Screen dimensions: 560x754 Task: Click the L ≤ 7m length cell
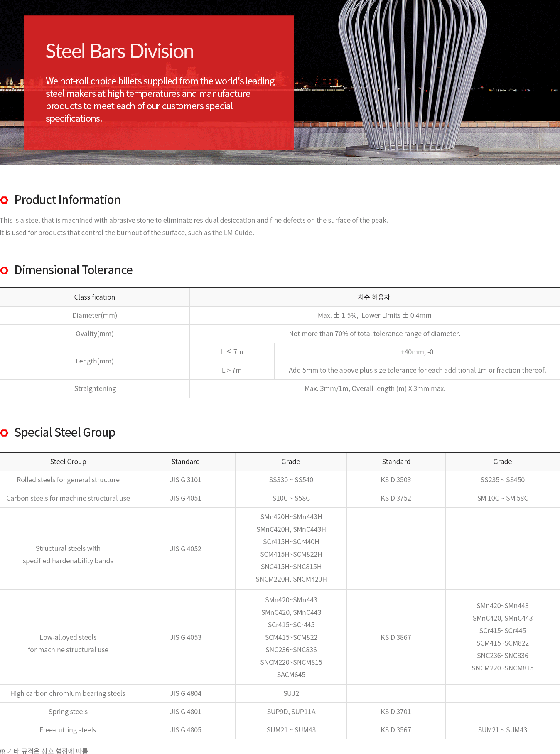point(232,352)
